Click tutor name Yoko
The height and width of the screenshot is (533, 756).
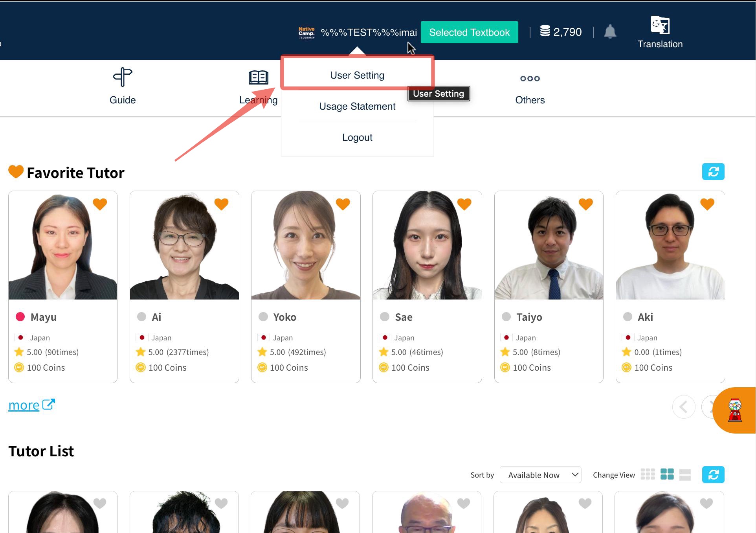point(285,317)
